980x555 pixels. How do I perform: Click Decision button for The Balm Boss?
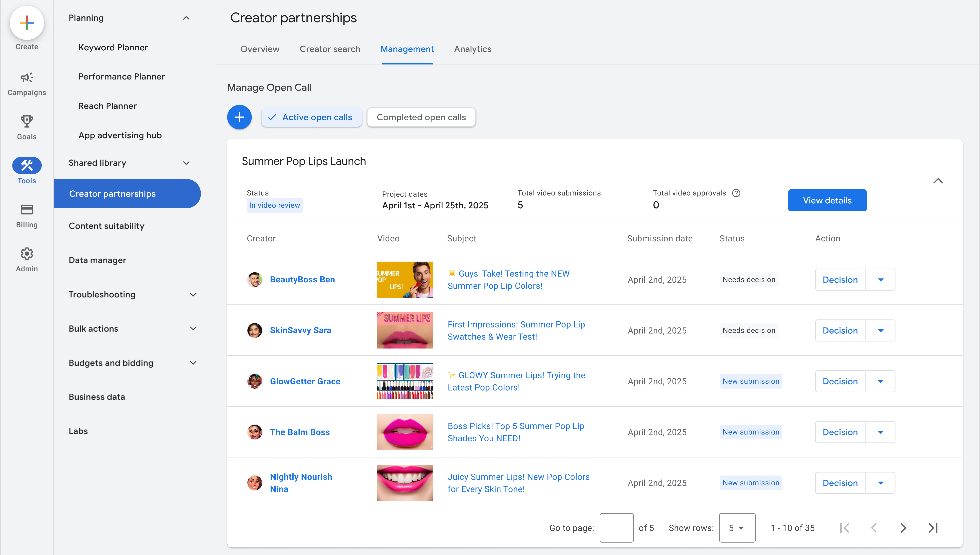tap(840, 432)
